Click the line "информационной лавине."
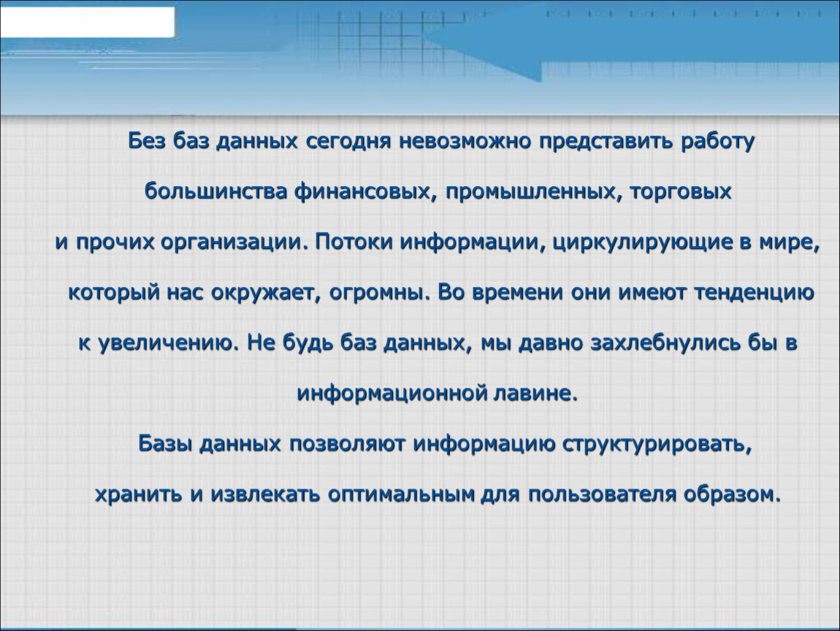Screen dimensions: 840x631 click(438, 393)
